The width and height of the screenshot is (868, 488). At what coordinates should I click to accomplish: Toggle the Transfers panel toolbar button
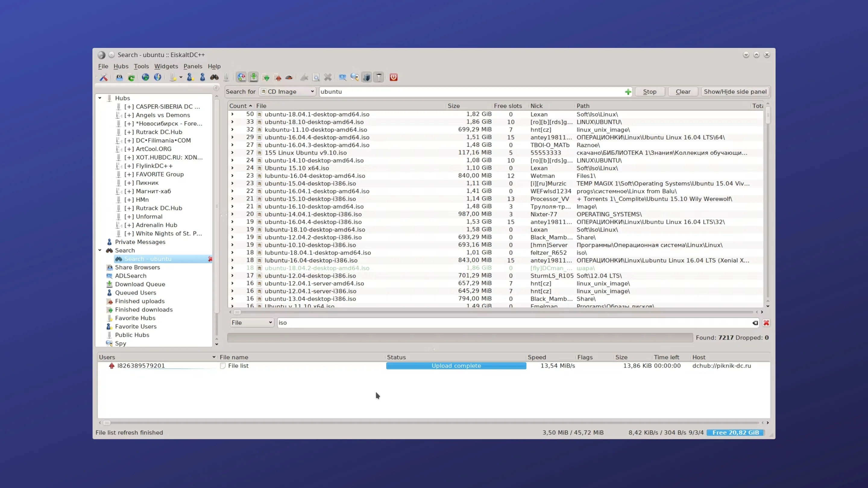tap(242, 77)
